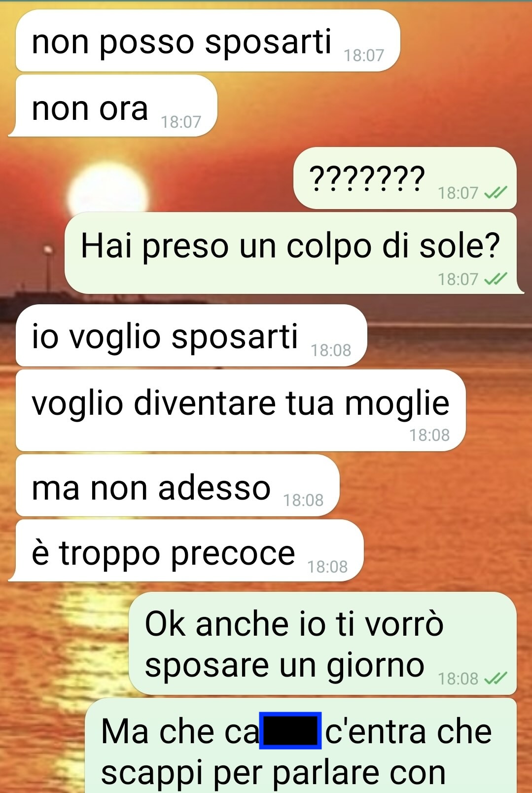Click the 18:08 timestamp under 'tua moglie'
Image resolution: width=532 pixels, height=793 pixels.
pos(429,435)
